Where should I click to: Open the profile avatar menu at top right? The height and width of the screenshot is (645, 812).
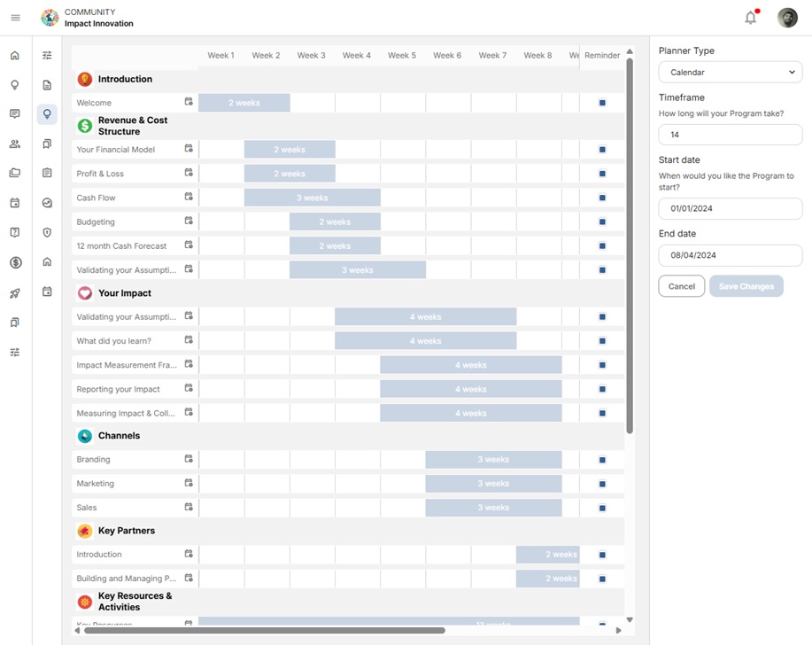pos(786,17)
